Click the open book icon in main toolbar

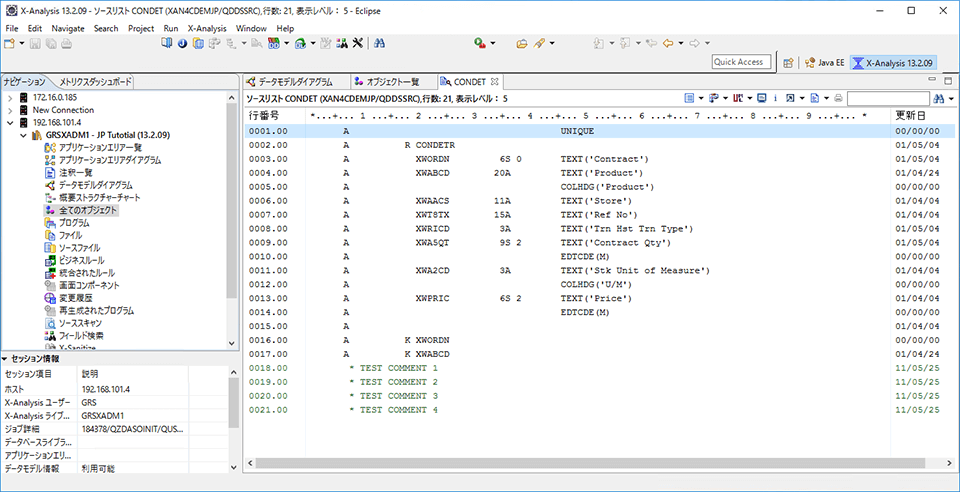pyautogui.click(x=166, y=43)
